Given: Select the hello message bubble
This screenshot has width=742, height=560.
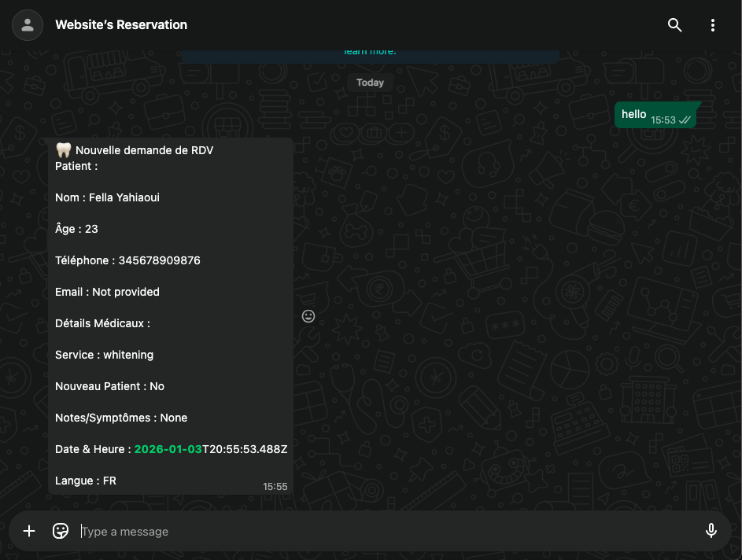Looking at the screenshot, I should pyautogui.click(x=633, y=114).
